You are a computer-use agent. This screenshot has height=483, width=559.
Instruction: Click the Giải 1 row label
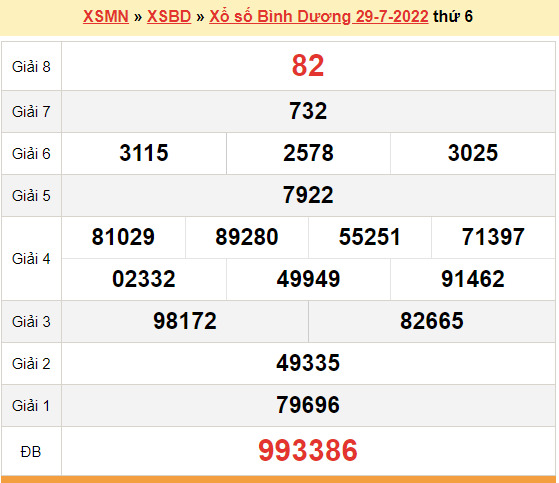[31, 406]
